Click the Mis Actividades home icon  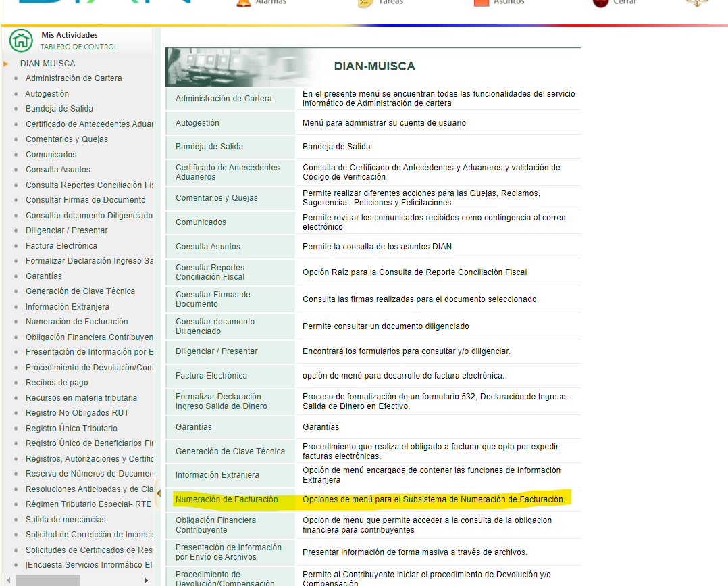[21, 41]
